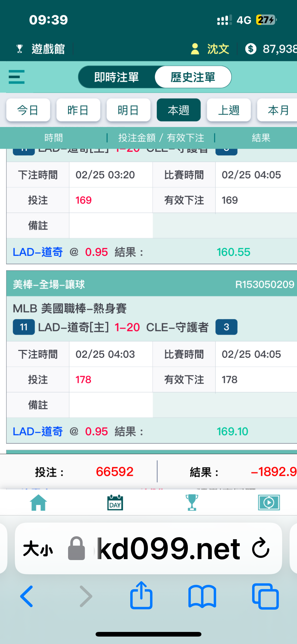297x644 pixels.
Task: Open Safari bookmarks book icon
Action: [x=202, y=596]
